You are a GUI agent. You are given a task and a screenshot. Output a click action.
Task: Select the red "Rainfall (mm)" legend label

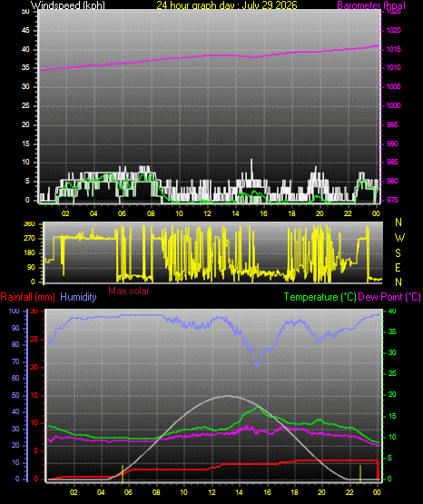tap(27, 297)
